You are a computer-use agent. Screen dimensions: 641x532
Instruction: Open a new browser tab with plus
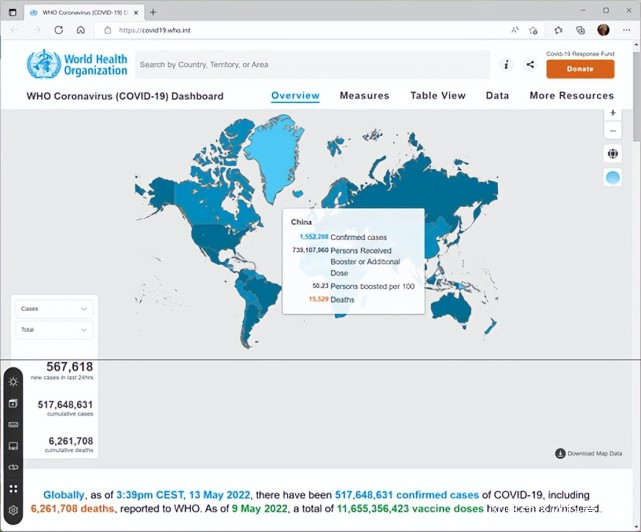tap(153, 12)
